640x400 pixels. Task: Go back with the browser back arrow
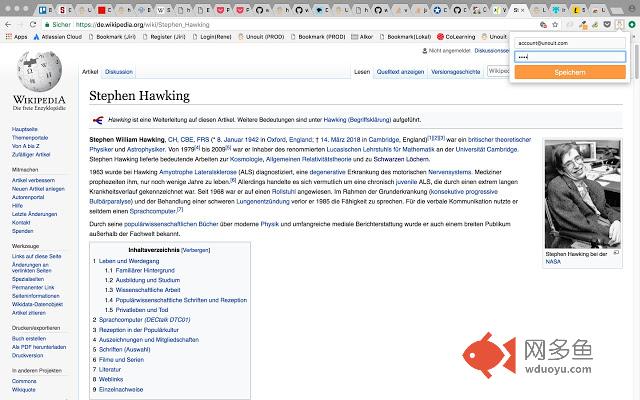[8, 24]
